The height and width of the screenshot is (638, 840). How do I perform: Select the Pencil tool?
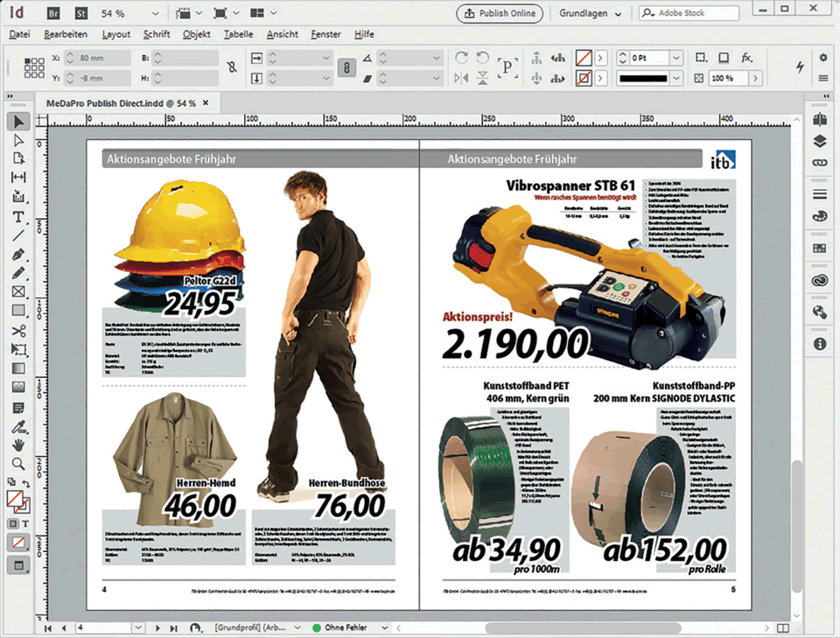click(x=18, y=273)
